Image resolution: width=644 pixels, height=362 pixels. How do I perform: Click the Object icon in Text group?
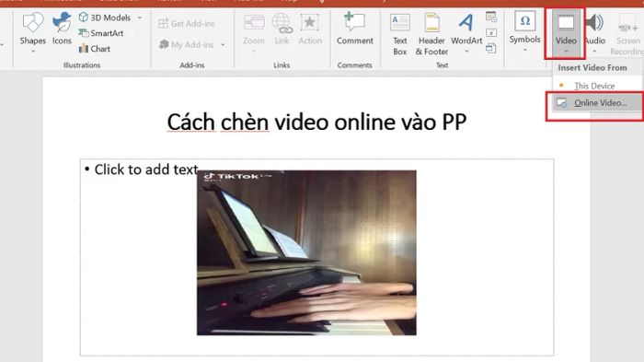[490, 49]
